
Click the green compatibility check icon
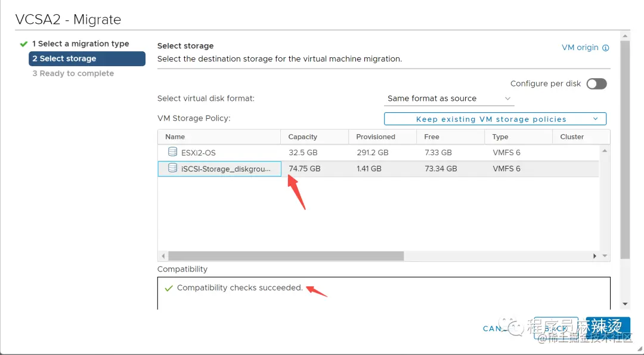[x=168, y=288]
